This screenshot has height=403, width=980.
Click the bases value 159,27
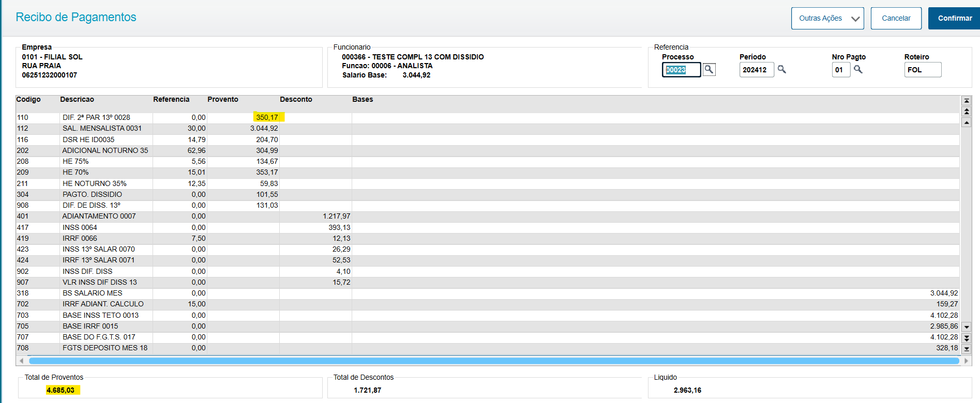947,304
